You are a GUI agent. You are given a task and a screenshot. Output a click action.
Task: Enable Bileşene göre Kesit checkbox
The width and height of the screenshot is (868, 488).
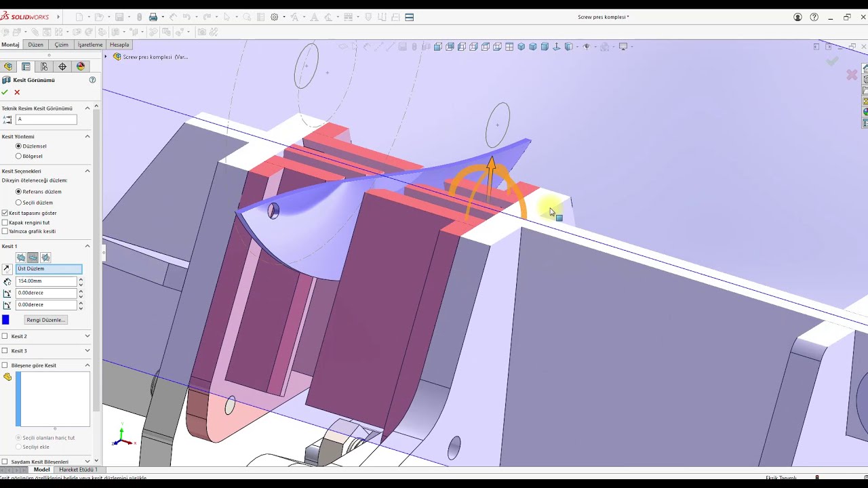click(5, 365)
